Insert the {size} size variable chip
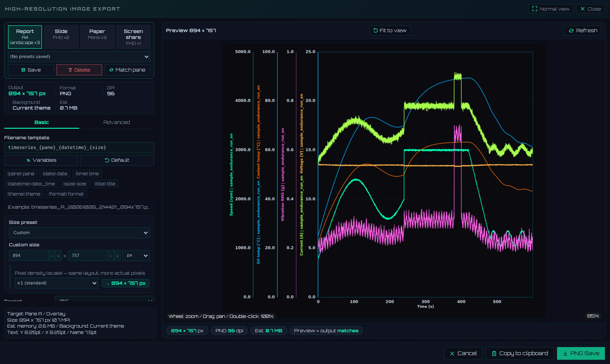610x364 pixels. 75,184
